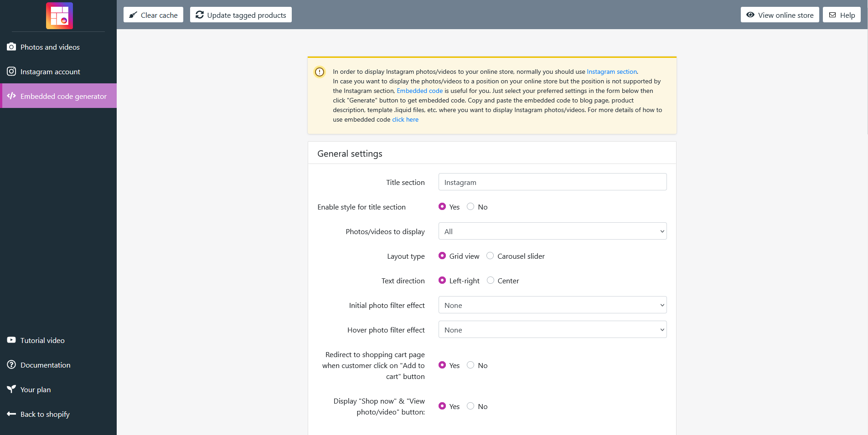Click the app logo icon in sidebar
This screenshot has width=868, height=435.
coord(59,16)
